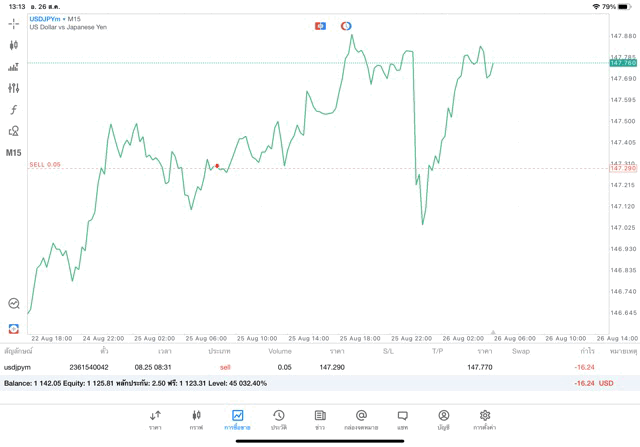The width and height of the screenshot is (640, 447).
Task: Open the Mailbox (กล่องจดหมาย) icon
Action: tap(361, 418)
